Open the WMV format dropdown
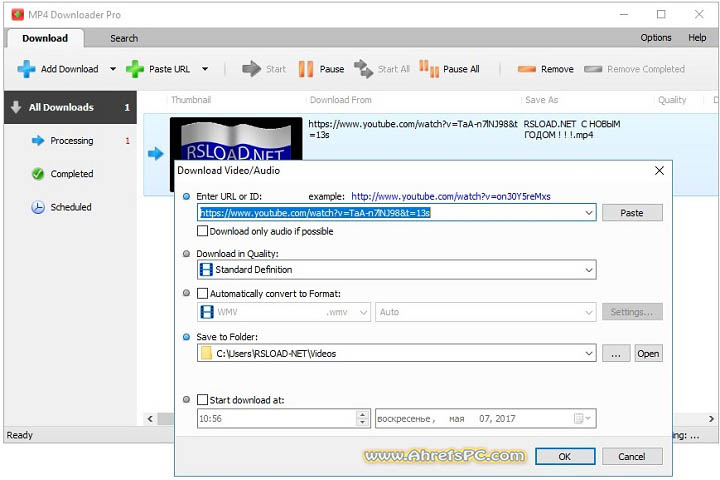The image size is (720, 480). coord(363,312)
